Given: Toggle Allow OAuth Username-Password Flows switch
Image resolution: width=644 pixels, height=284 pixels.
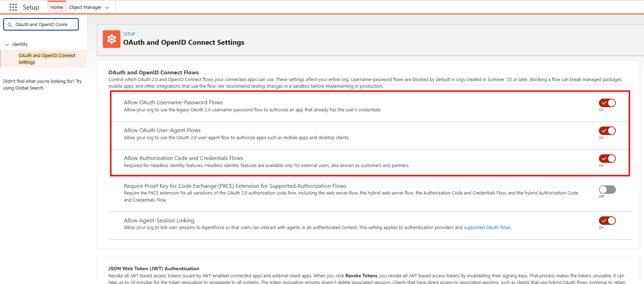Looking at the screenshot, I should pyautogui.click(x=607, y=103).
